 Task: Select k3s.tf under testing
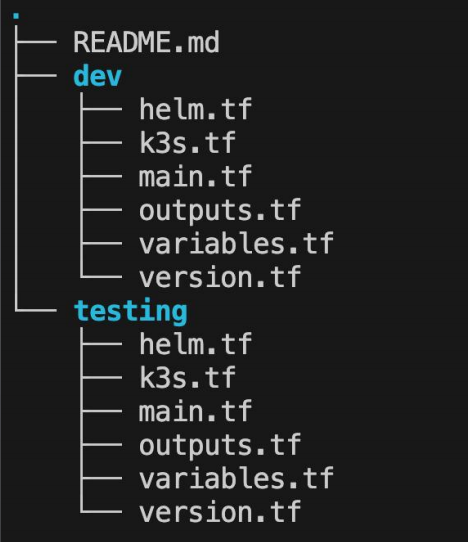pyautogui.click(x=187, y=377)
